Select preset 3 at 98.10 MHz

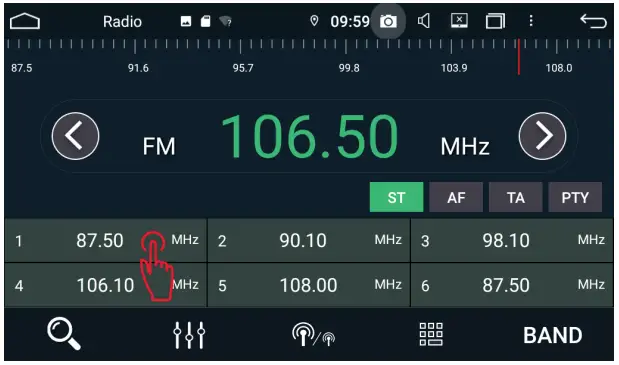tap(512, 240)
